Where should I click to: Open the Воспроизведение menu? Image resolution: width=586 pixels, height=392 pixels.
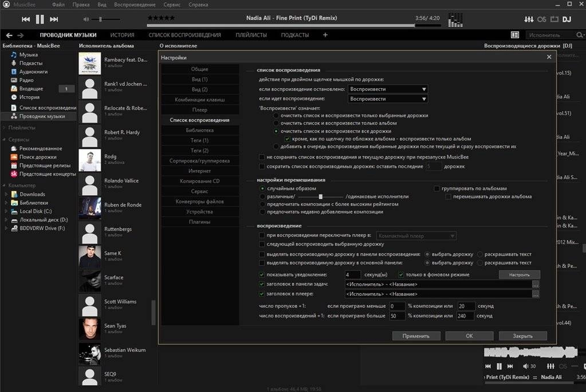(135, 5)
